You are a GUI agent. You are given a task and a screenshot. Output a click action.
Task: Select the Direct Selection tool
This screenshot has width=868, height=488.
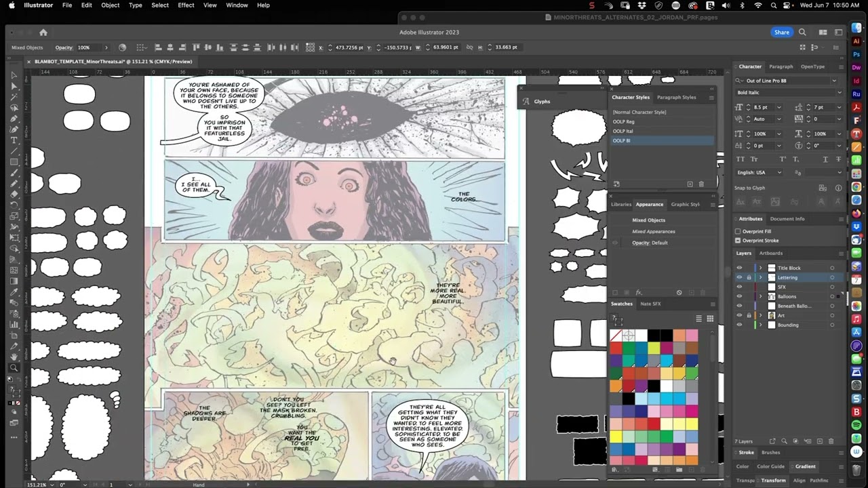pos(14,86)
